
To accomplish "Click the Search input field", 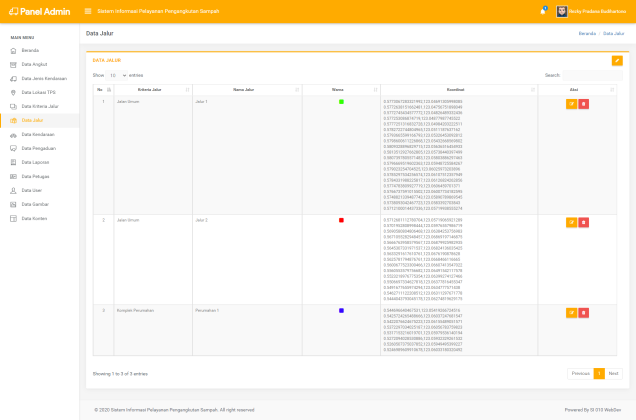I will point(592,75).
